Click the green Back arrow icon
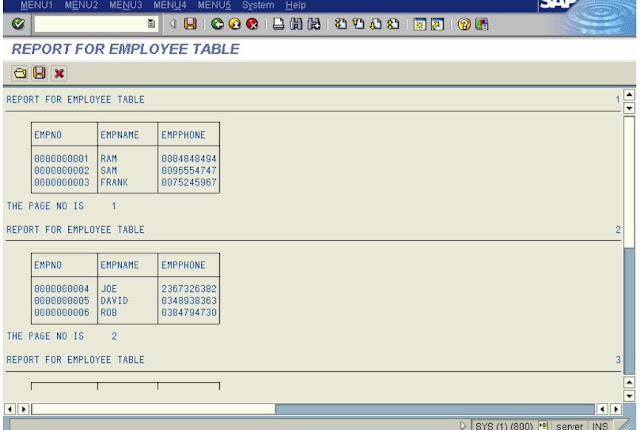 pyautogui.click(x=217, y=24)
